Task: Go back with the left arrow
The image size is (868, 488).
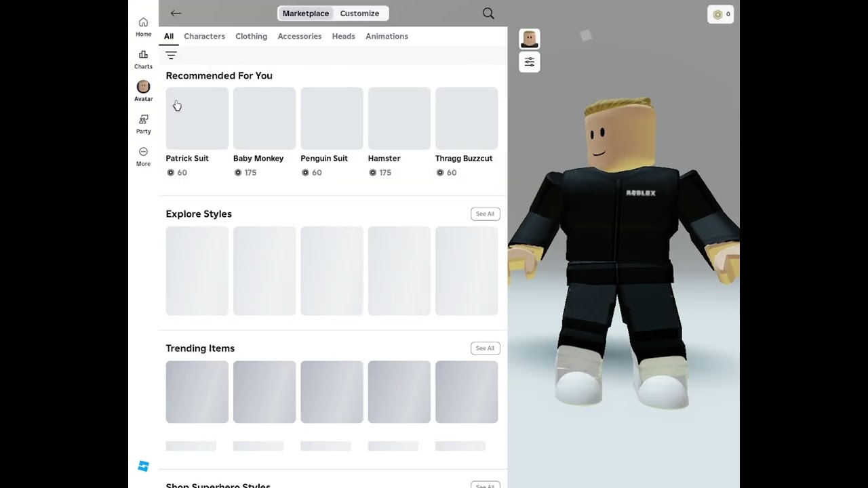Action: pos(176,13)
